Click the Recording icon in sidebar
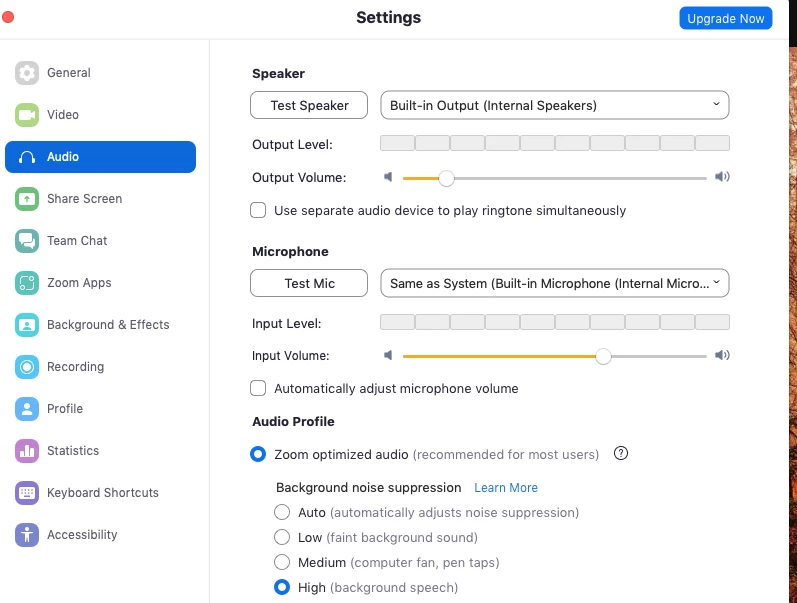The image size is (797, 603). click(27, 367)
